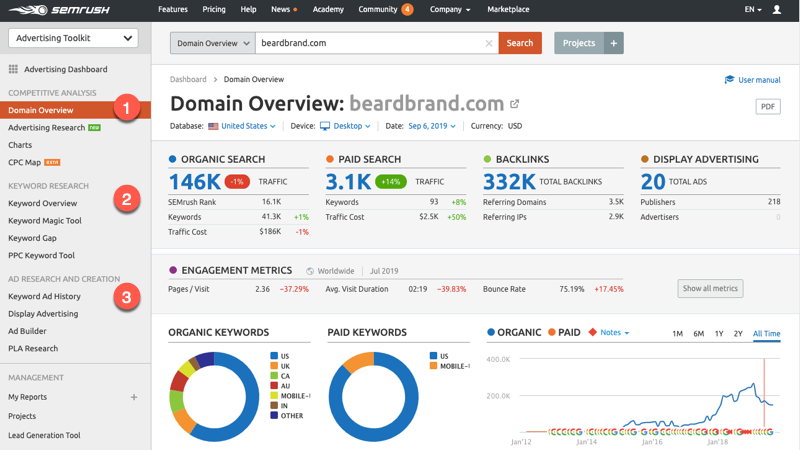Viewport: 800px width, 450px height.
Task: Expand the Advertising Toolkit dropdown
Action: coord(73,38)
